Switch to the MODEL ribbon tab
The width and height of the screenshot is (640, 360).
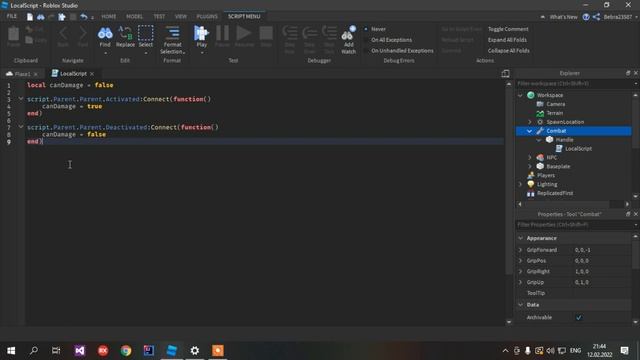click(134, 17)
